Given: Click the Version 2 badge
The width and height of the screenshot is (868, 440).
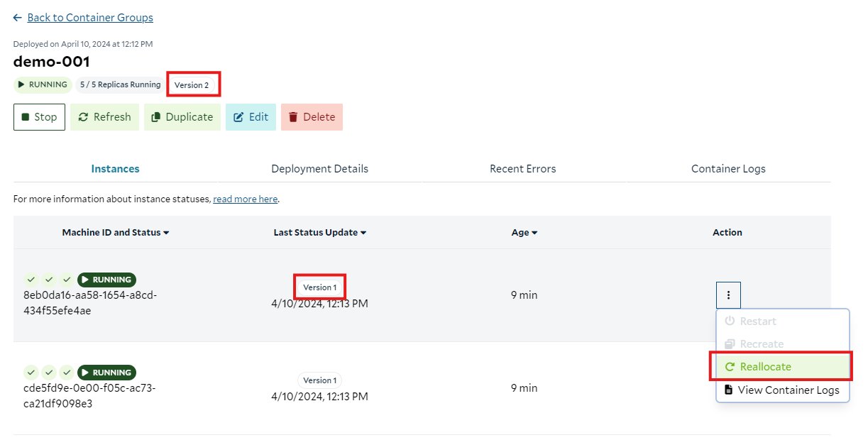Looking at the screenshot, I should coord(192,85).
